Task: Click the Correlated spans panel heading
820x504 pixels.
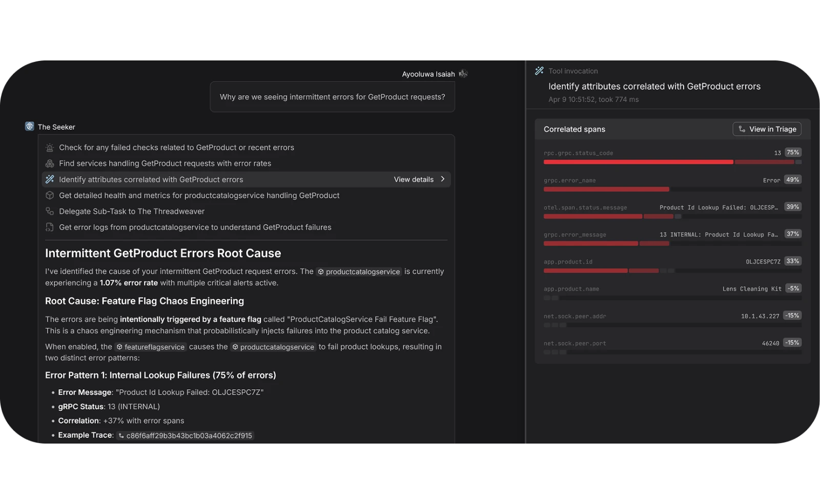Action: pos(575,129)
